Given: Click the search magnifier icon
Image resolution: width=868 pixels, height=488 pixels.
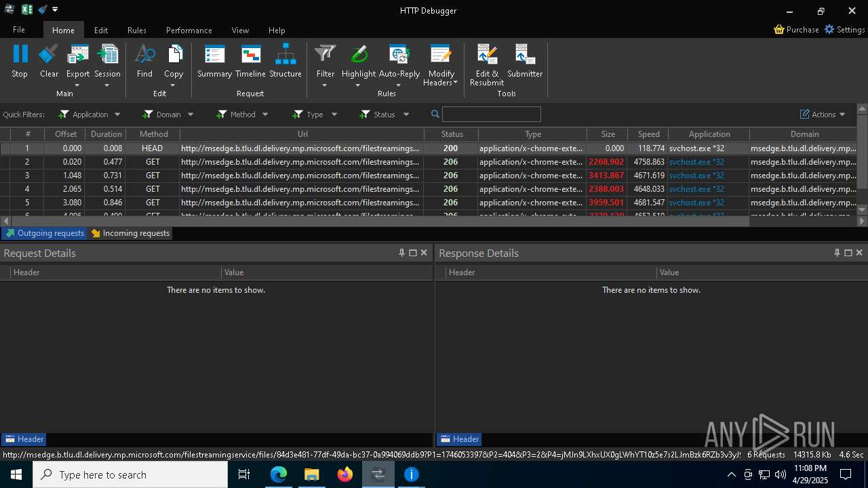Looking at the screenshot, I should [435, 115].
